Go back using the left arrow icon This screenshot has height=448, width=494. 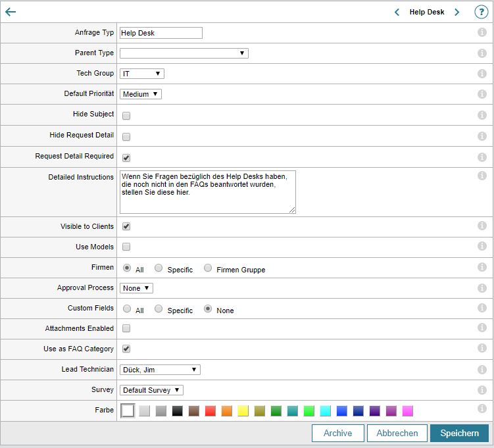coord(11,12)
